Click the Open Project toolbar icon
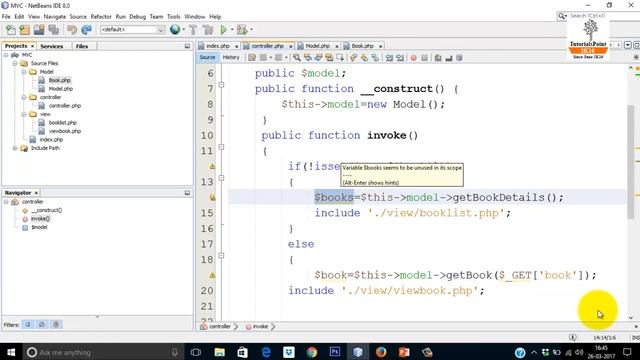 pyautogui.click(x=39, y=30)
